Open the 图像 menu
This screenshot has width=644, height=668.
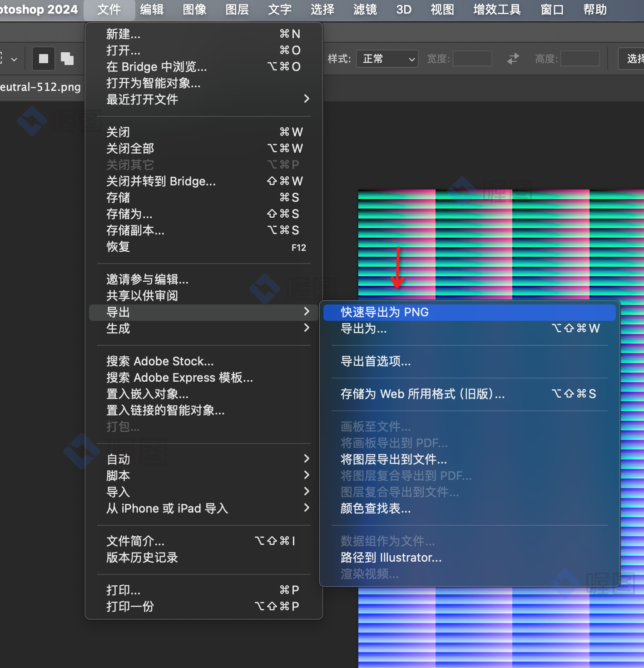click(194, 10)
